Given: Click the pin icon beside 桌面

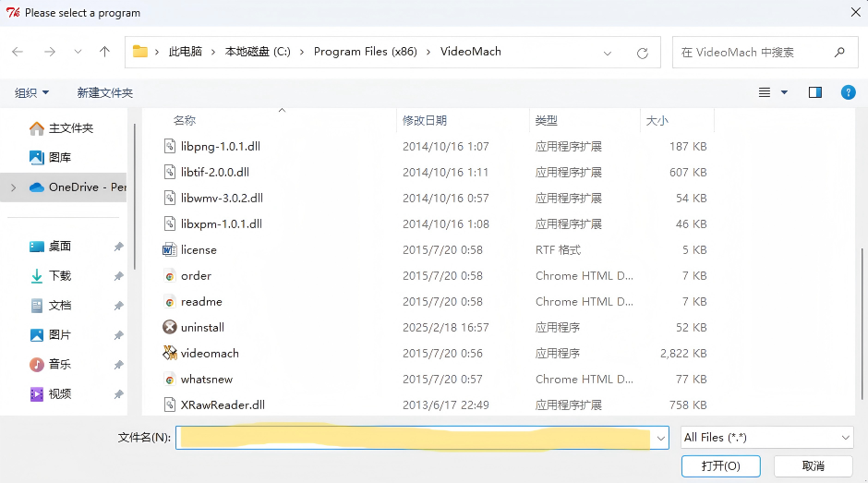Looking at the screenshot, I should tap(118, 247).
